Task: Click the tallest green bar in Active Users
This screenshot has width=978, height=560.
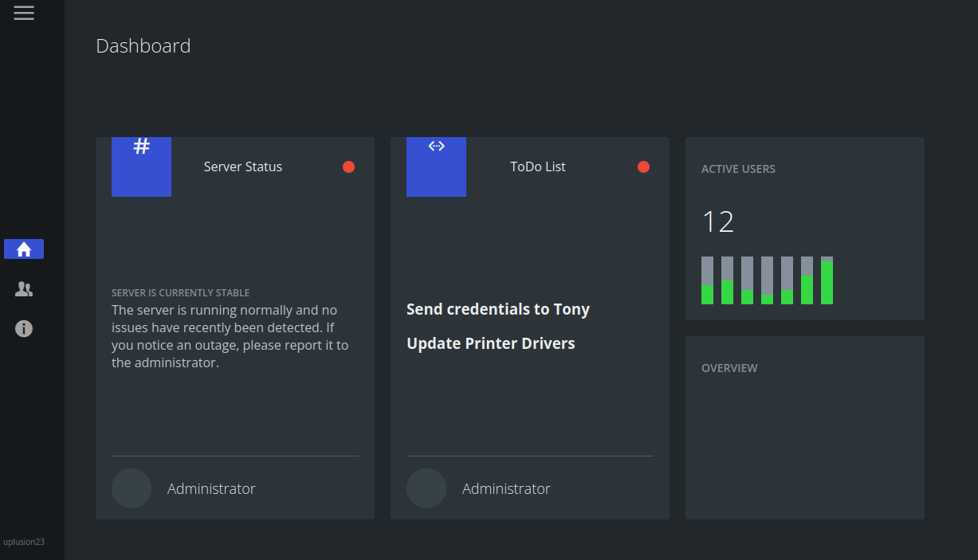Action: click(827, 282)
